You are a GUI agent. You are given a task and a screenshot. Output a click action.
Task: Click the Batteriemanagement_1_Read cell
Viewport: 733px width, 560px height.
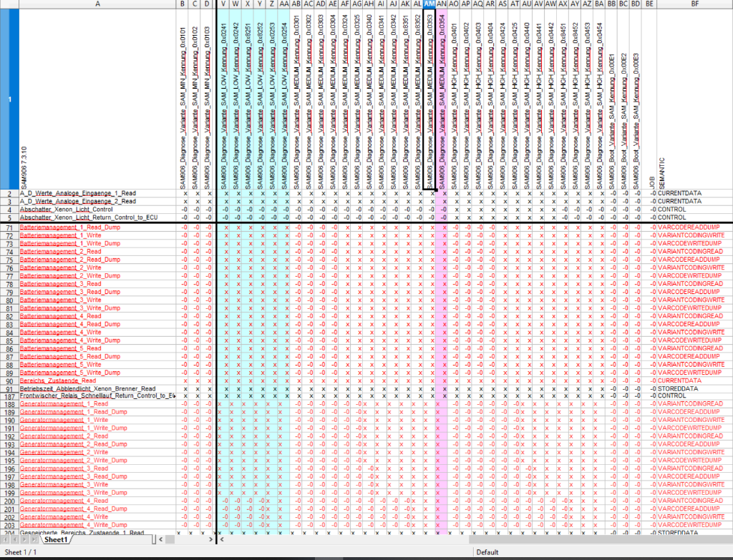coord(60,227)
